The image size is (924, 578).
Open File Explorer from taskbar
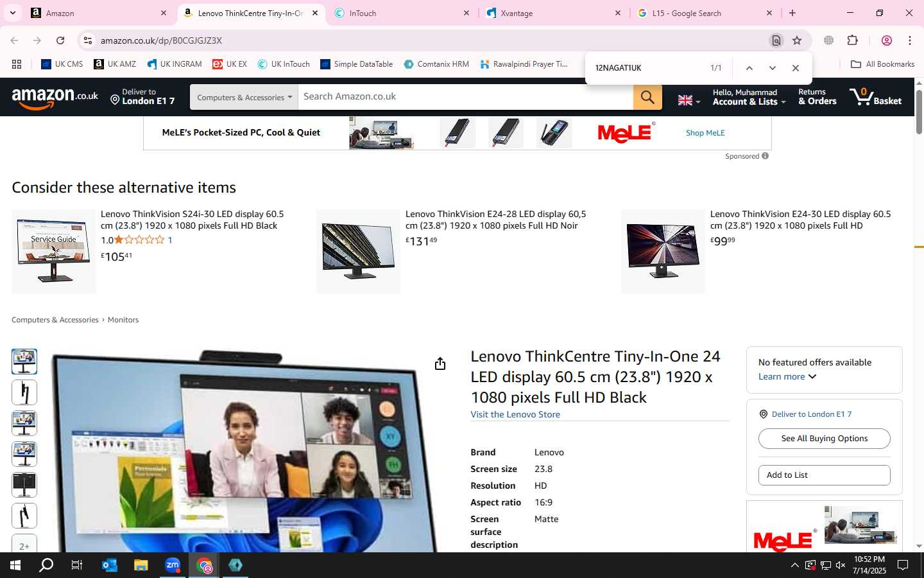(141, 565)
